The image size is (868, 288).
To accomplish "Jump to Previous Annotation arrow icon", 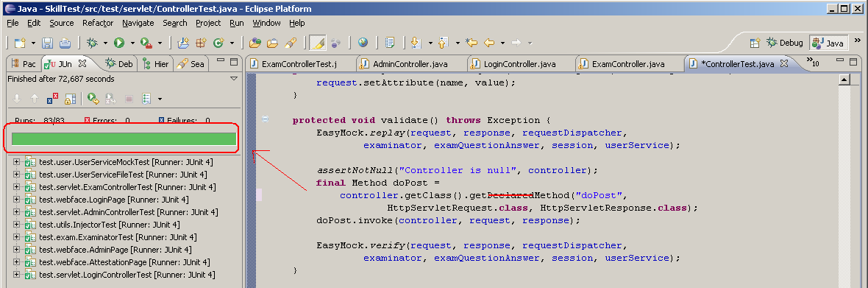I will tap(443, 43).
